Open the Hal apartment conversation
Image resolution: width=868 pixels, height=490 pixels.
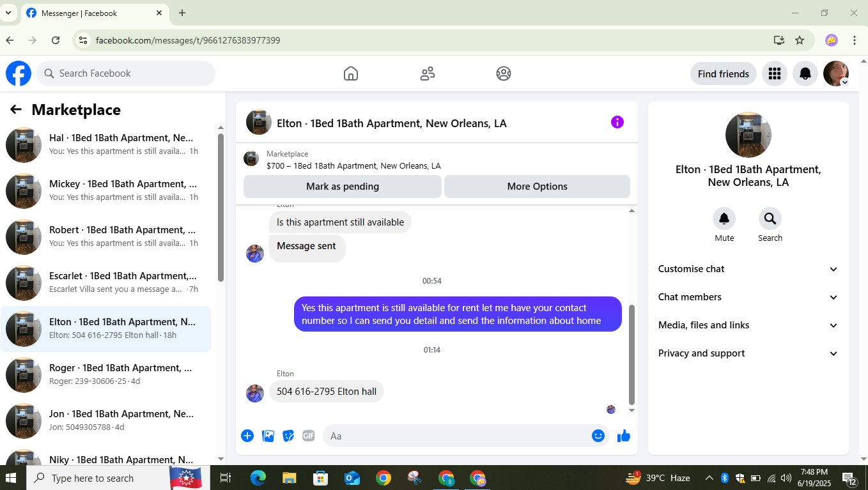105,145
